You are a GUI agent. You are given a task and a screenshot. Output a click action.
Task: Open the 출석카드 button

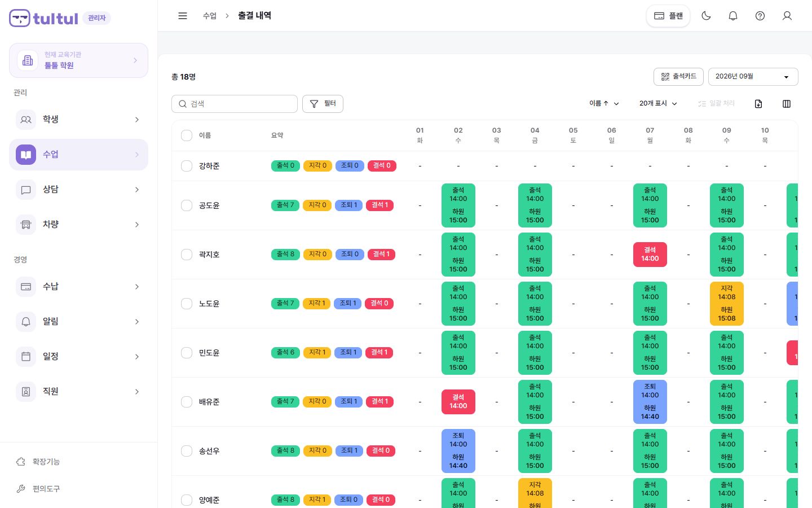[678, 77]
